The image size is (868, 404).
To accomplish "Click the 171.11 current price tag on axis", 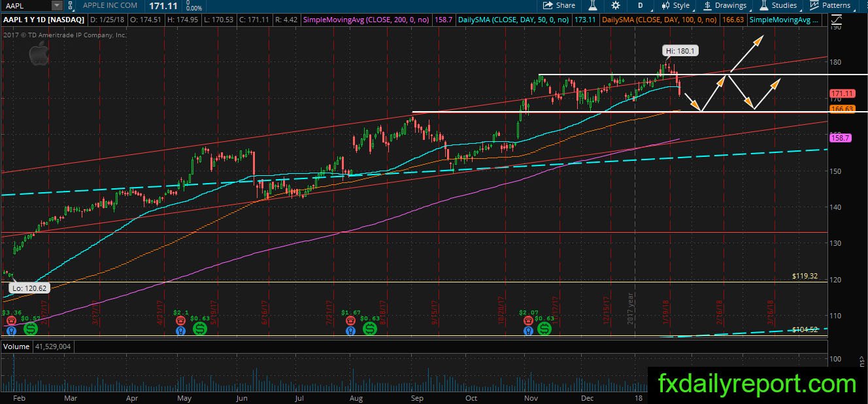I will click(x=841, y=94).
